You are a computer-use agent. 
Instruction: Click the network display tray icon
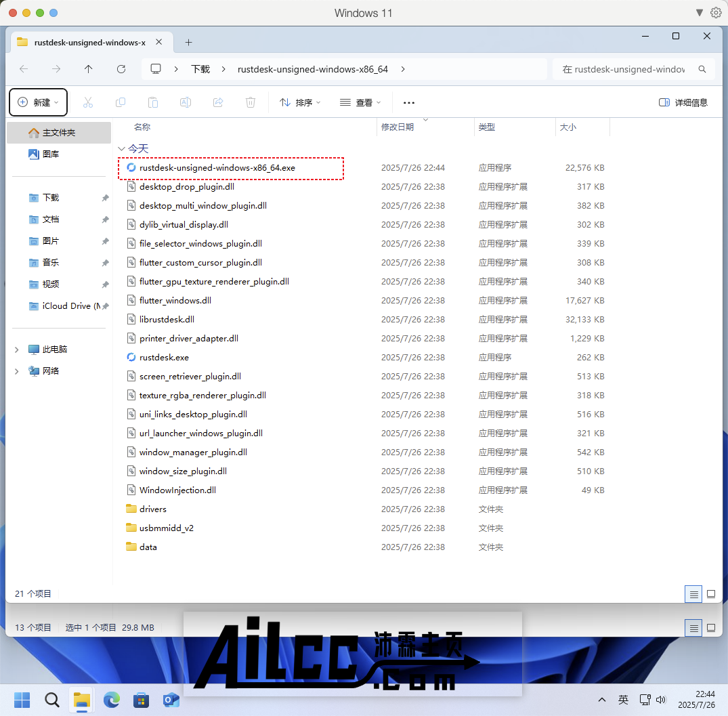645,700
